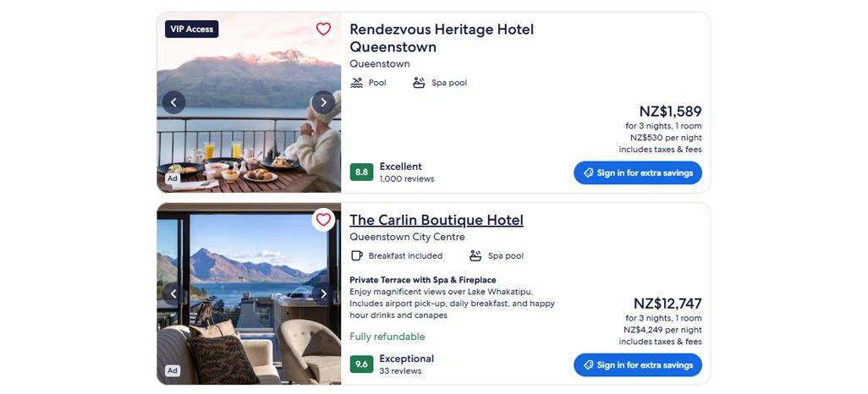Click the Pool amenity icon

coord(357,83)
